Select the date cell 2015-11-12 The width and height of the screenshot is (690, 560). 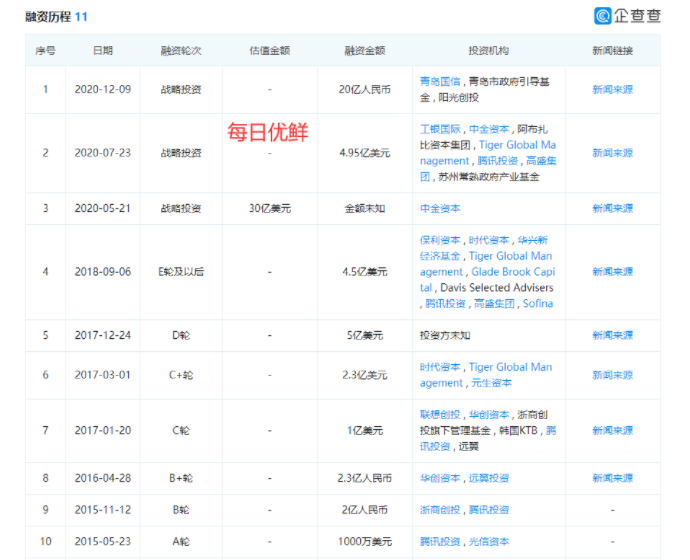pos(103,509)
